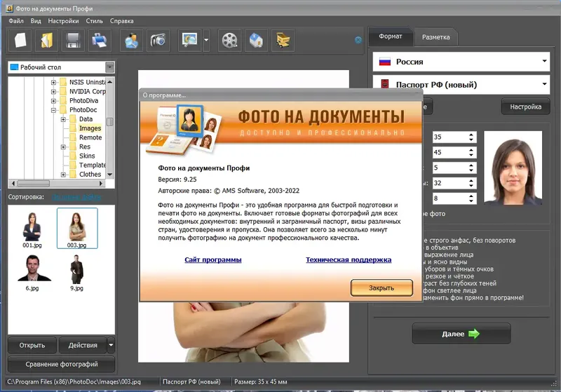Viewport: 561px width, 392px height.
Task: Open the Рабочий стол folder dropdown
Action: [x=61, y=67]
